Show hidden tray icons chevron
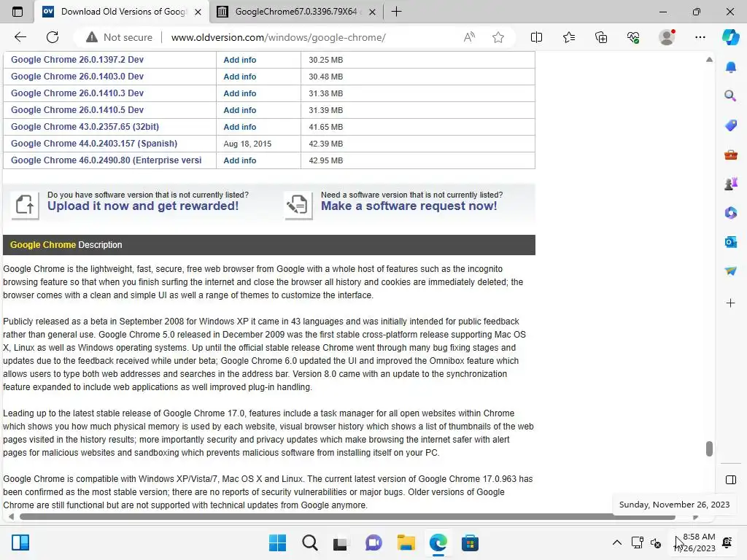Screen dimensions: 747x560 click(x=617, y=542)
